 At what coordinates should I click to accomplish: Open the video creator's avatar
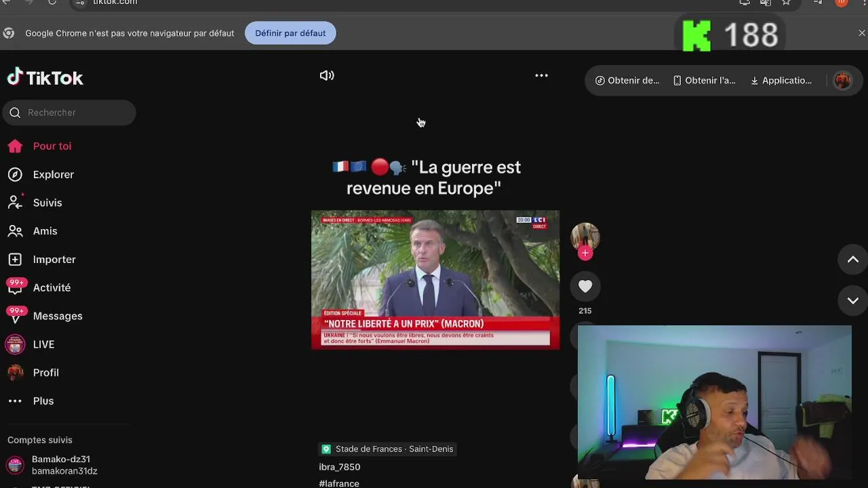coord(585,237)
